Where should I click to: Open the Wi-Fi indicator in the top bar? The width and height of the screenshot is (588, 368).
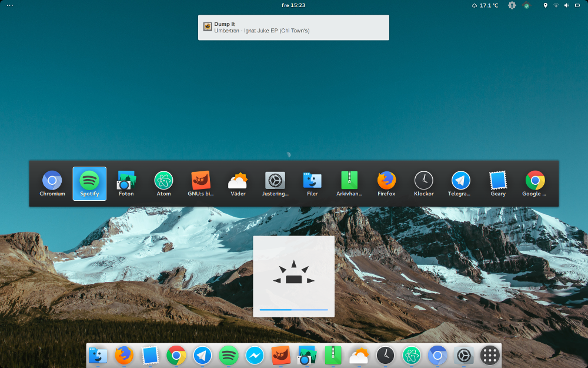(x=556, y=5)
